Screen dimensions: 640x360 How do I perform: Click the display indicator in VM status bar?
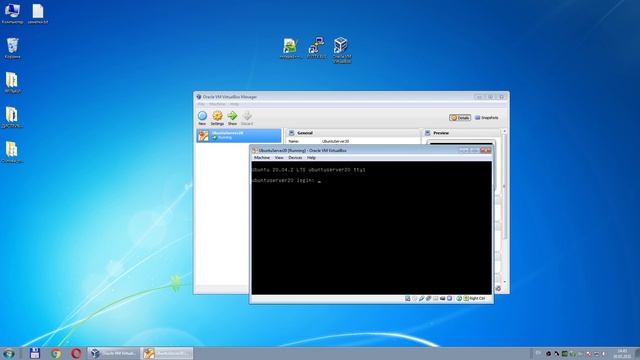click(x=442, y=299)
